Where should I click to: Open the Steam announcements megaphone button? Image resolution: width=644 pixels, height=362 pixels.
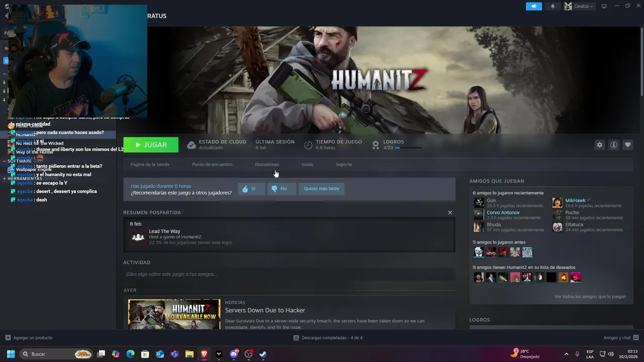[x=534, y=6]
